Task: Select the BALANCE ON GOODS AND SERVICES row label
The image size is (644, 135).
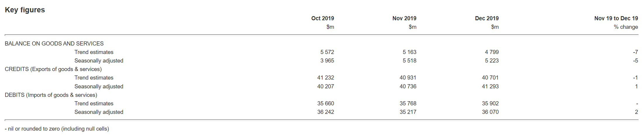Action: tap(54, 43)
